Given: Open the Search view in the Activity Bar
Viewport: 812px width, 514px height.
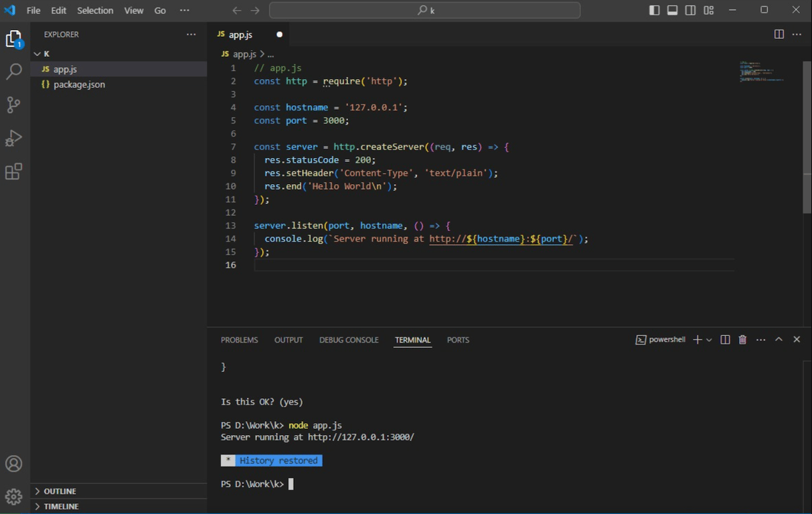Looking at the screenshot, I should coord(14,71).
